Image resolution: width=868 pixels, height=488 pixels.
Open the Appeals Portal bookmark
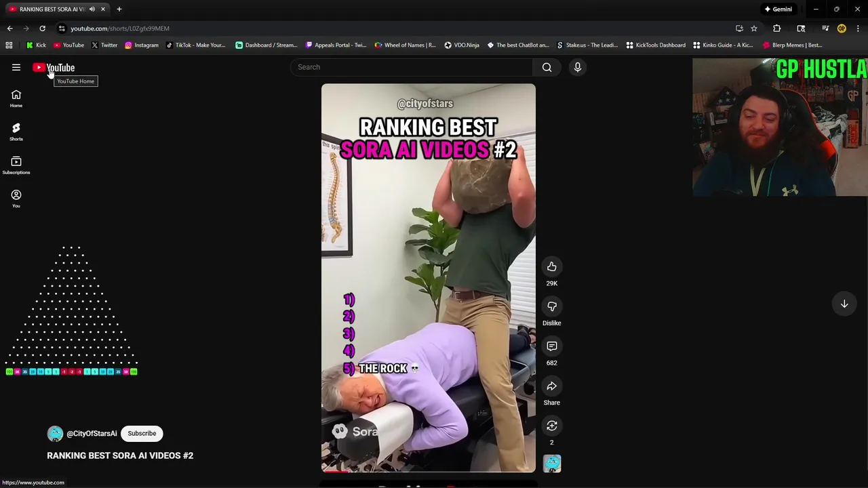[336, 45]
